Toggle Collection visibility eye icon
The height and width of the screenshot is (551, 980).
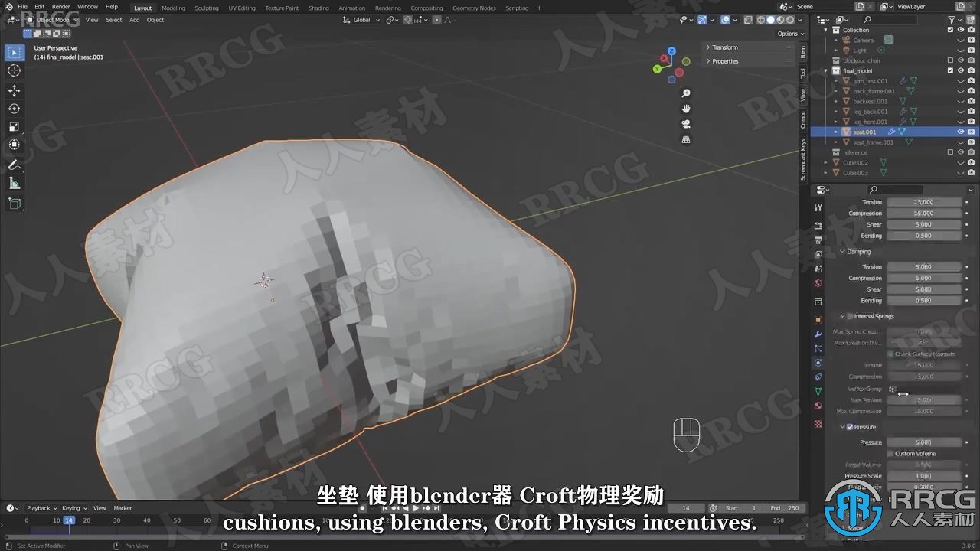click(x=960, y=30)
